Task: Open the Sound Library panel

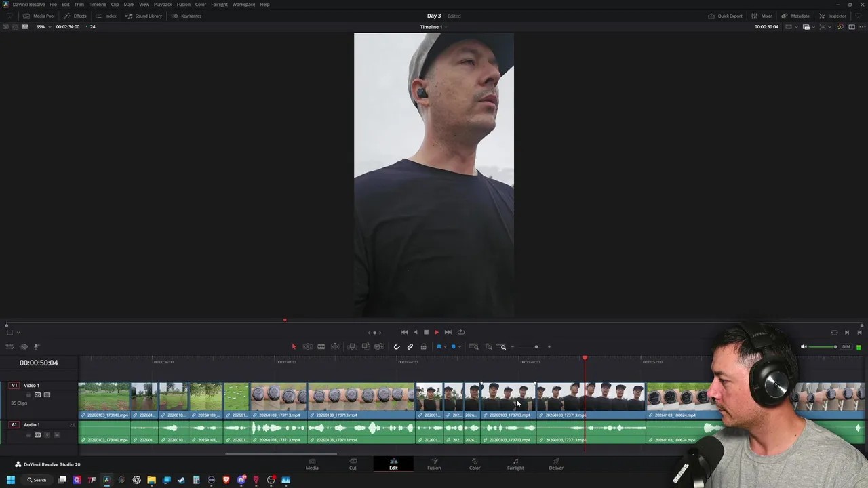Action: tap(144, 16)
